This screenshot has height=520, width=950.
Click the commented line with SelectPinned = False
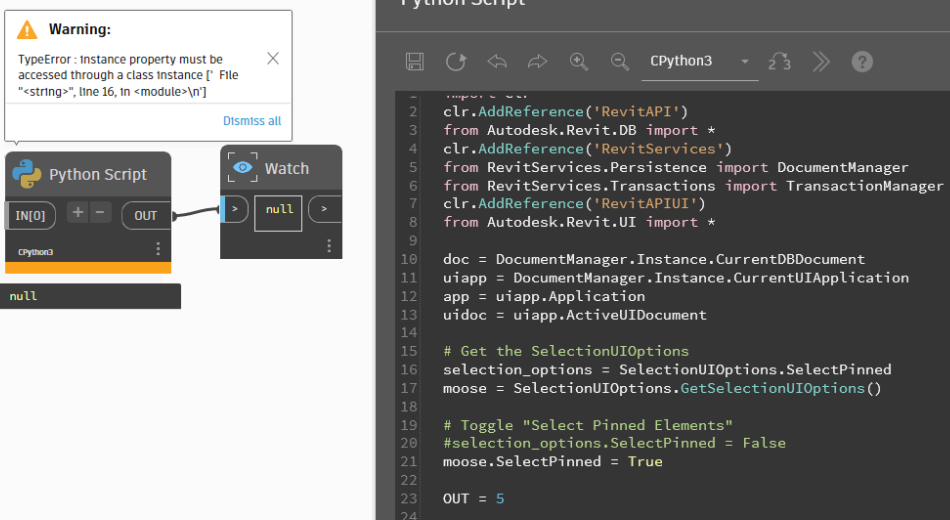(614, 444)
